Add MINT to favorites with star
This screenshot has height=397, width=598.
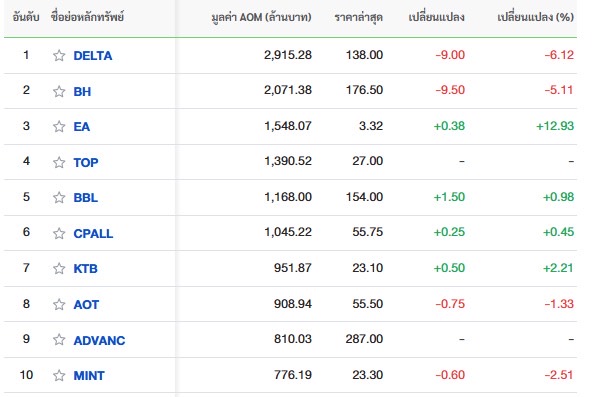pyautogui.click(x=59, y=376)
